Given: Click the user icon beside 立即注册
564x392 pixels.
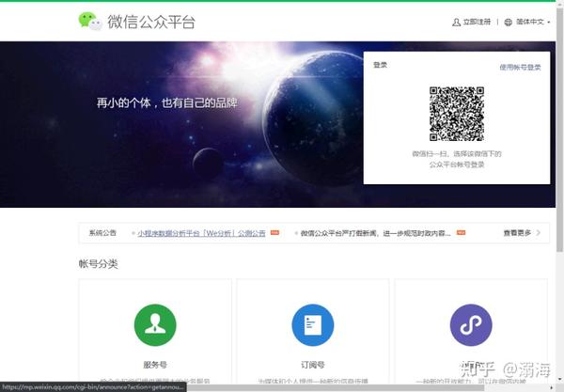Looking at the screenshot, I should point(456,23).
